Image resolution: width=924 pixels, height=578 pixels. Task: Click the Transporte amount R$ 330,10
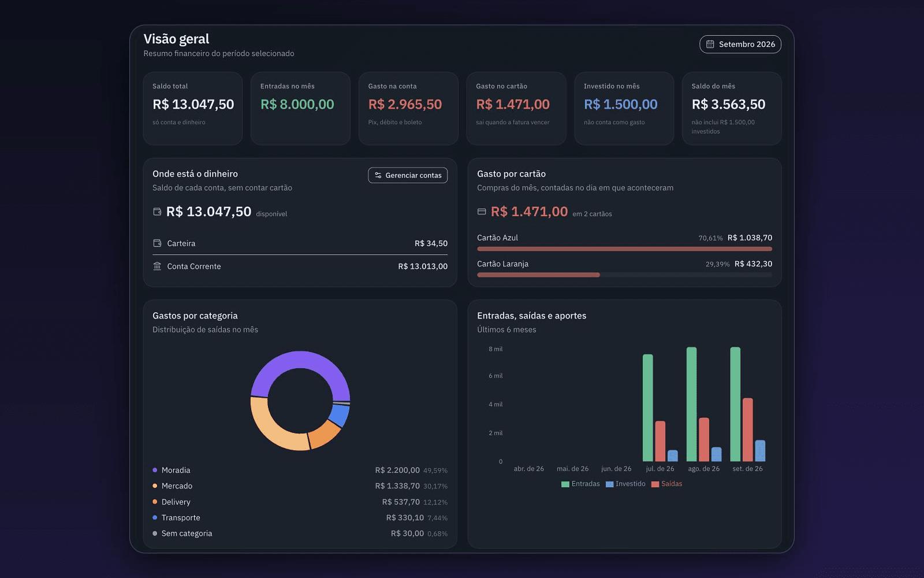(x=405, y=517)
